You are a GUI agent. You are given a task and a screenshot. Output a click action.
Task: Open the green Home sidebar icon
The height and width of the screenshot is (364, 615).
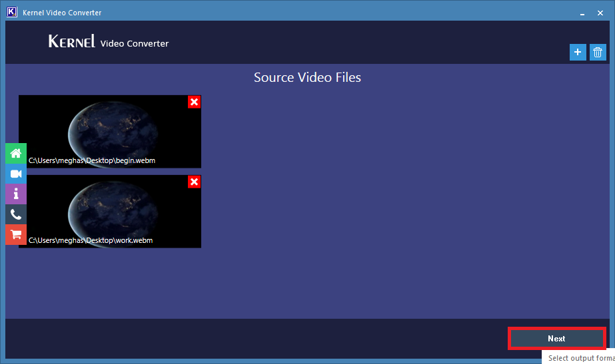(16, 153)
